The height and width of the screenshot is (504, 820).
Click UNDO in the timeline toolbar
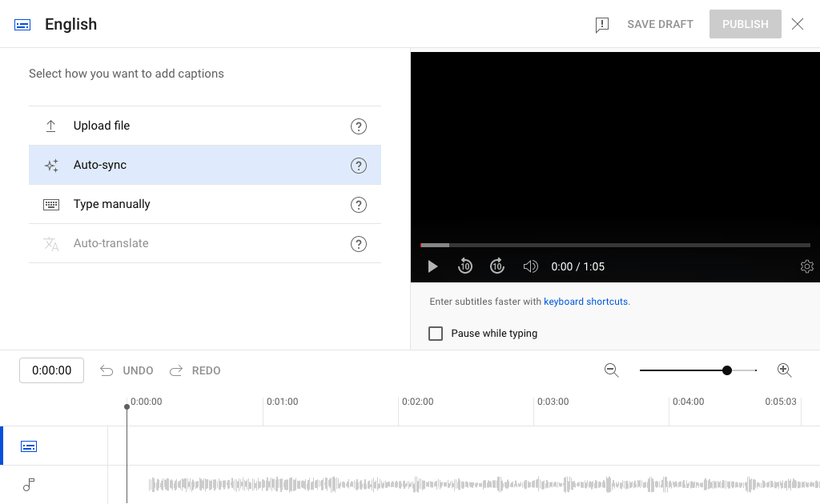pos(126,370)
